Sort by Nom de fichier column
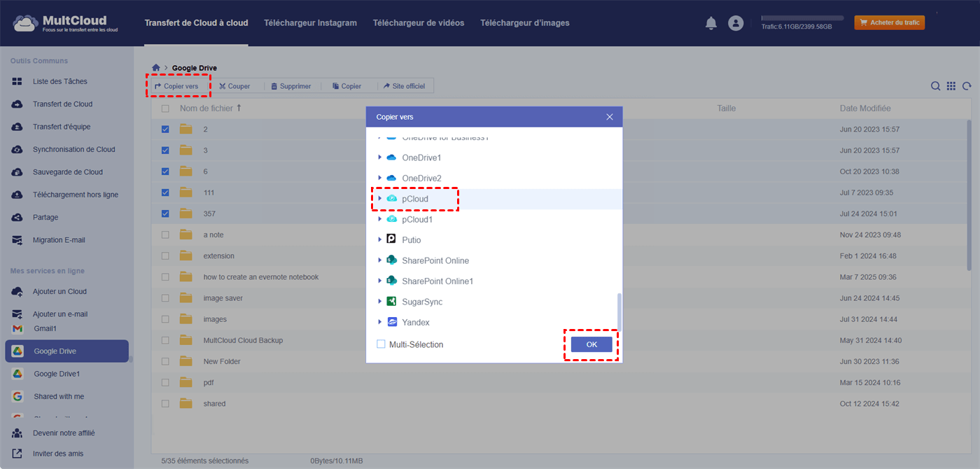 pos(210,108)
